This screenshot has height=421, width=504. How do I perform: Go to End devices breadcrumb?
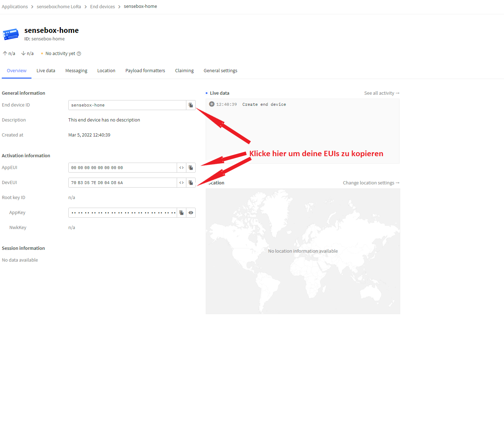click(x=102, y=7)
